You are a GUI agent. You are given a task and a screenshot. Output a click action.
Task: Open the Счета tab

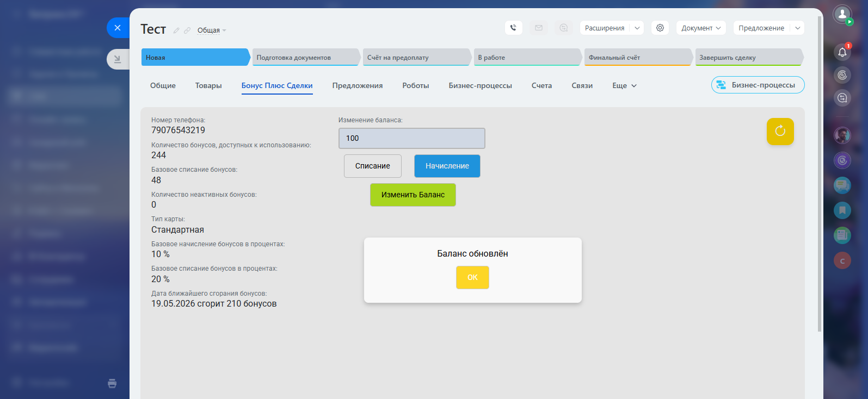pyautogui.click(x=541, y=85)
